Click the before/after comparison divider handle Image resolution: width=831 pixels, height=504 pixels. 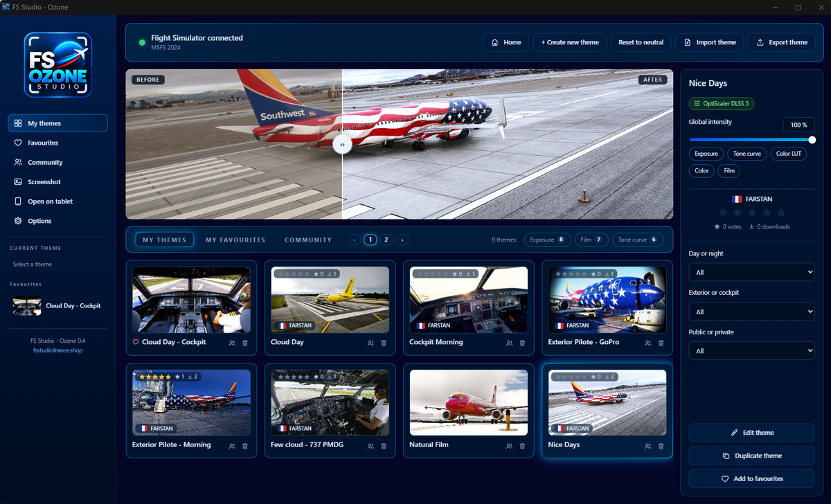(x=342, y=144)
